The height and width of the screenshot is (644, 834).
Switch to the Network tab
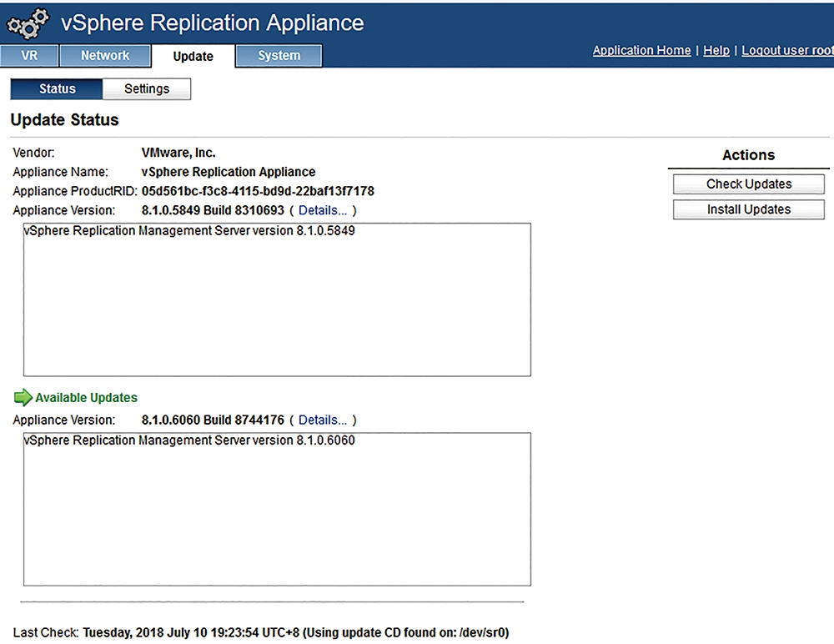105,55
